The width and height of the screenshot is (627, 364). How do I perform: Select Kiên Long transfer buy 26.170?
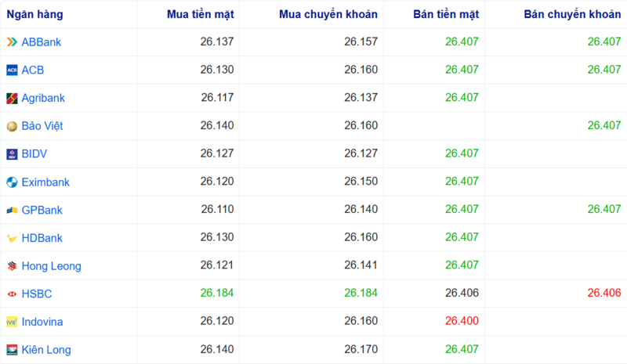click(361, 350)
